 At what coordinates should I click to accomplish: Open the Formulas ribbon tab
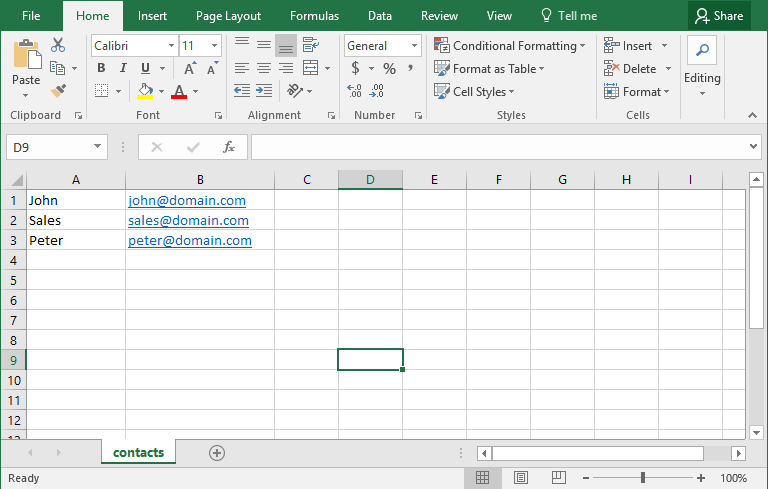pyautogui.click(x=314, y=15)
